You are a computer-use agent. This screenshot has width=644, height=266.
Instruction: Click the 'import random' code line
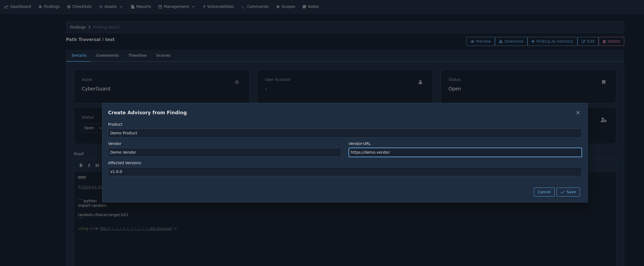coord(92,205)
